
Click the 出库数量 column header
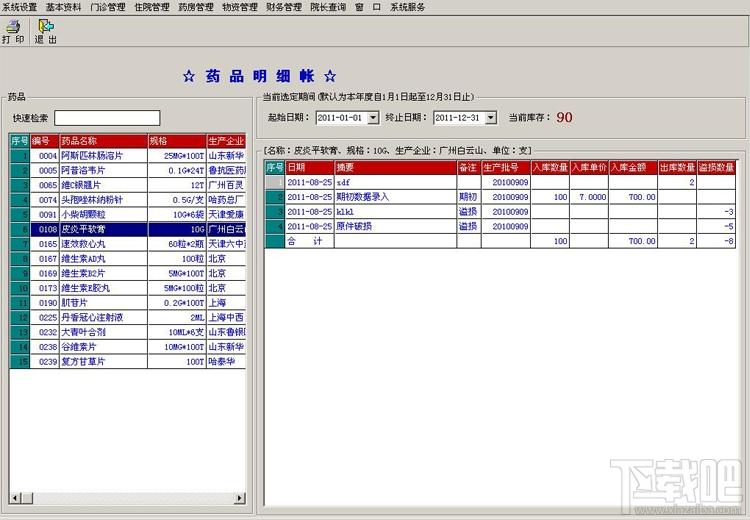[677, 167]
